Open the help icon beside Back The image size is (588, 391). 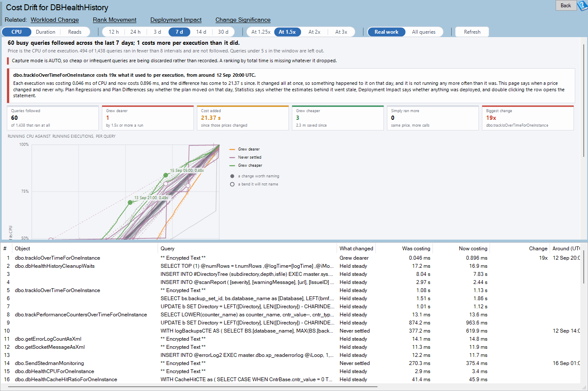(582, 6)
